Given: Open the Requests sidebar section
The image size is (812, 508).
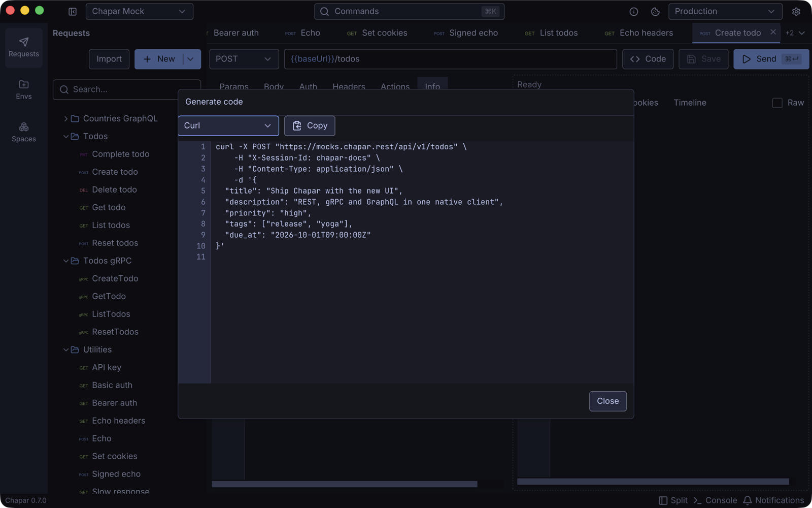Looking at the screenshot, I should [24, 47].
